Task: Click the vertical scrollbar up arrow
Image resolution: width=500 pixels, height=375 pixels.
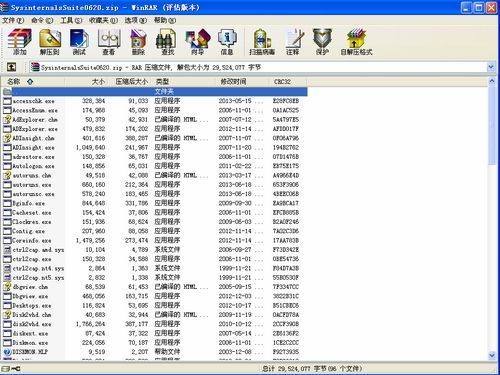Action: pos(492,82)
